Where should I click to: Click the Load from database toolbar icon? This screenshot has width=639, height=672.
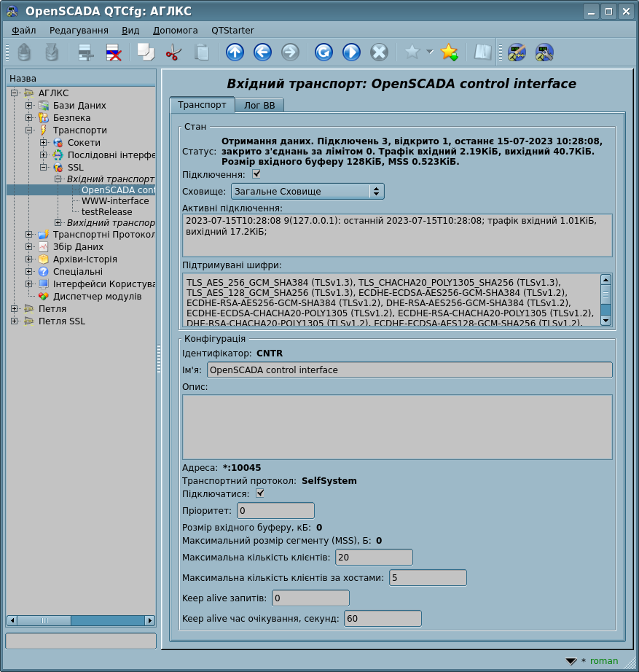pos(24,52)
